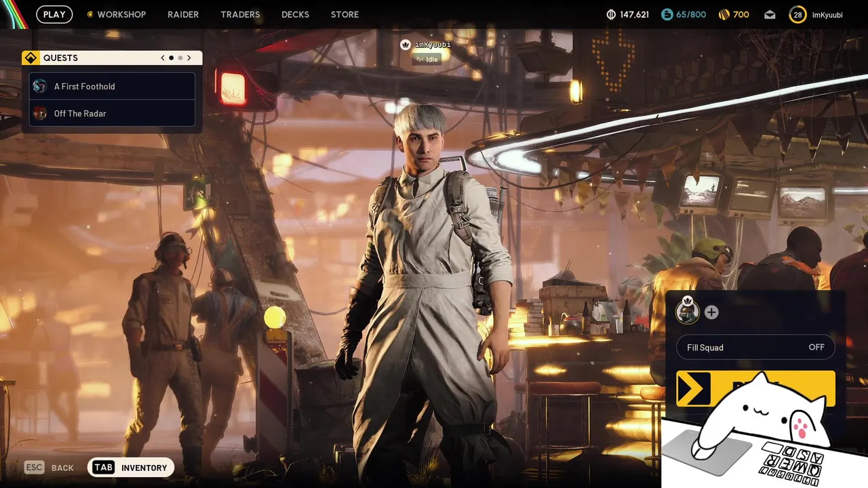The height and width of the screenshot is (488, 868).
Task: Click the QUESTS panel header title
Action: [60, 58]
